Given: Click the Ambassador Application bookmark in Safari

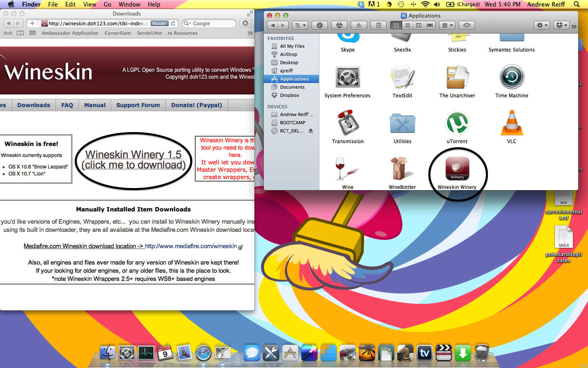Looking at the screenshot, I should tap(70, 33).
